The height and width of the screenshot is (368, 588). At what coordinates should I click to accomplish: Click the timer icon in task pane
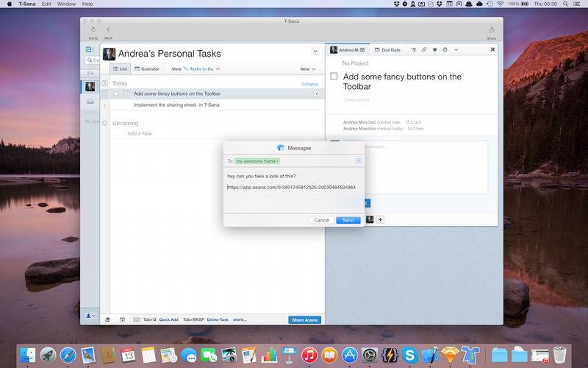tap(445, 49)
